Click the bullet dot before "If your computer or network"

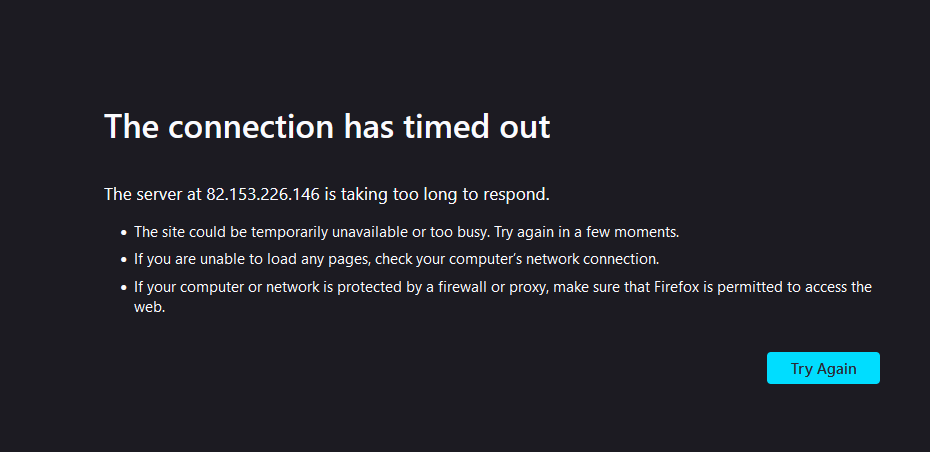coord(124,288)
